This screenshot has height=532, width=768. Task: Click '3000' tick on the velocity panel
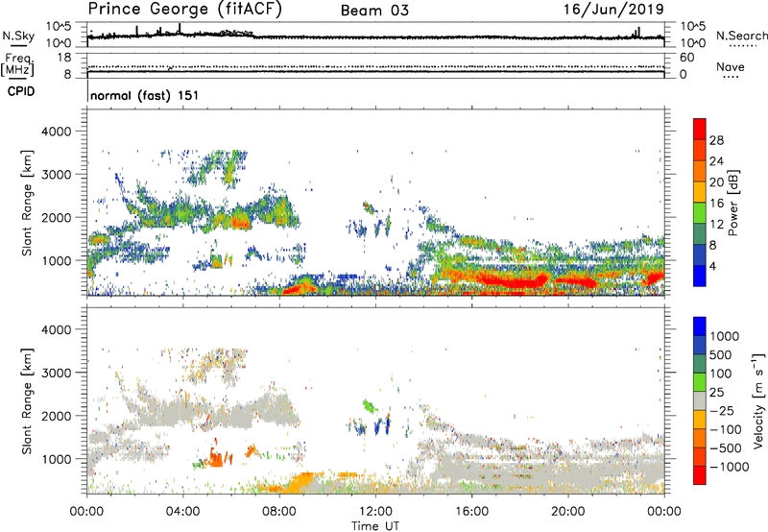(x=56, y=373)
